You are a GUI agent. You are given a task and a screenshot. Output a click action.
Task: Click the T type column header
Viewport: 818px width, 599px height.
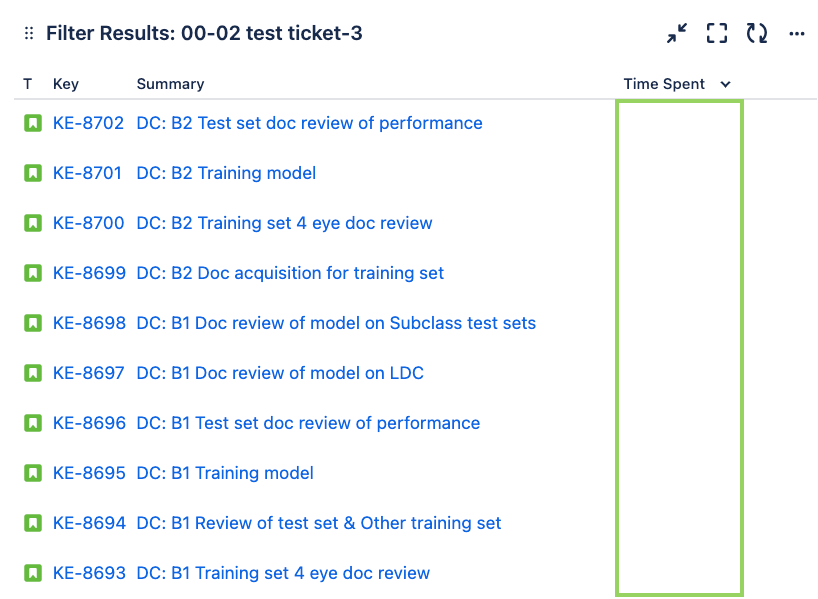[x=27, y=84]
